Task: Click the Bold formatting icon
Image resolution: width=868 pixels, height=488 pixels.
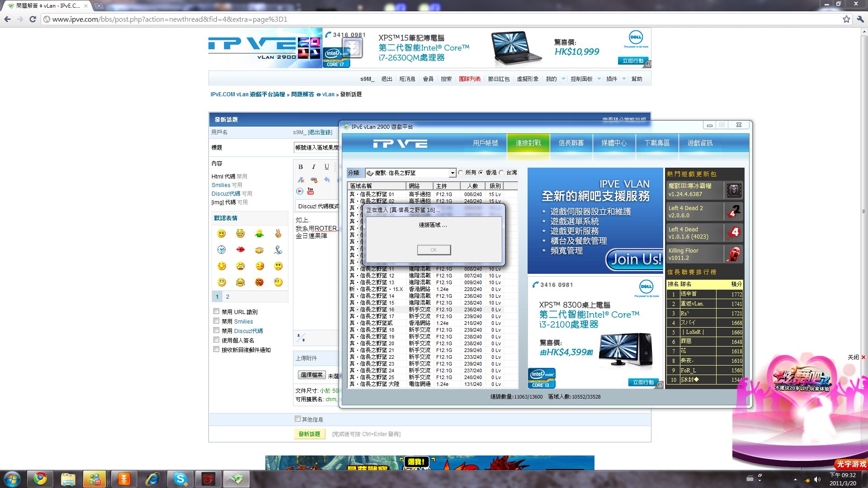Action: [x=301, y=167]
